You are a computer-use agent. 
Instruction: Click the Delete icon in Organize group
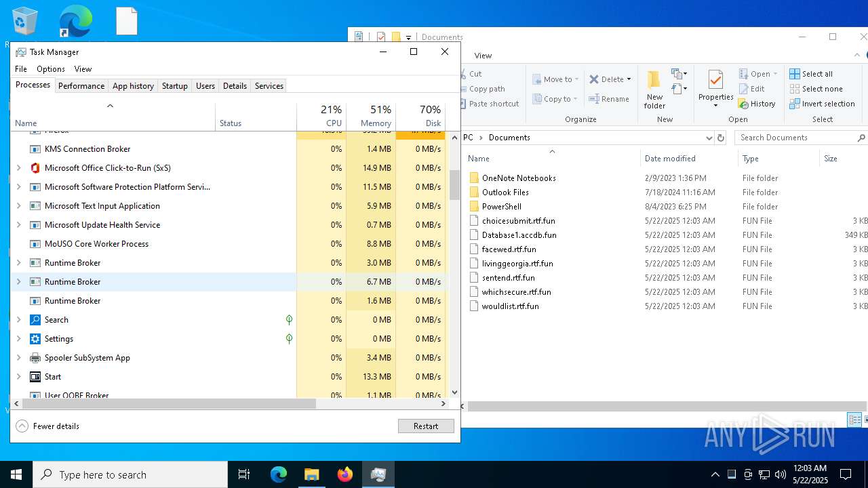(594, 79)
